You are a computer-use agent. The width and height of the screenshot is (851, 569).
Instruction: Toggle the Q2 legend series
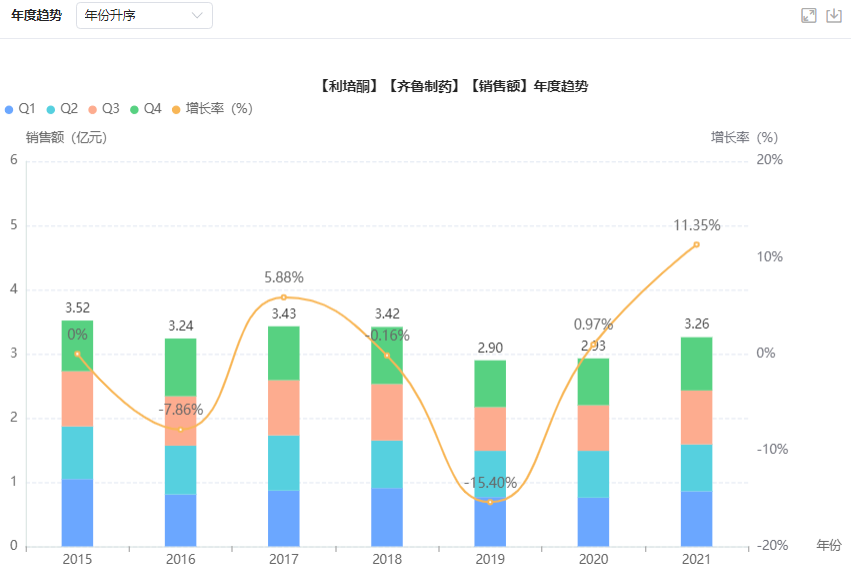pos(62,108)
